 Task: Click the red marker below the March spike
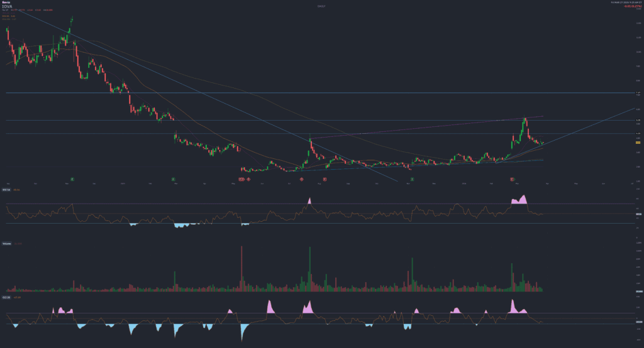[x=512, y=179]
